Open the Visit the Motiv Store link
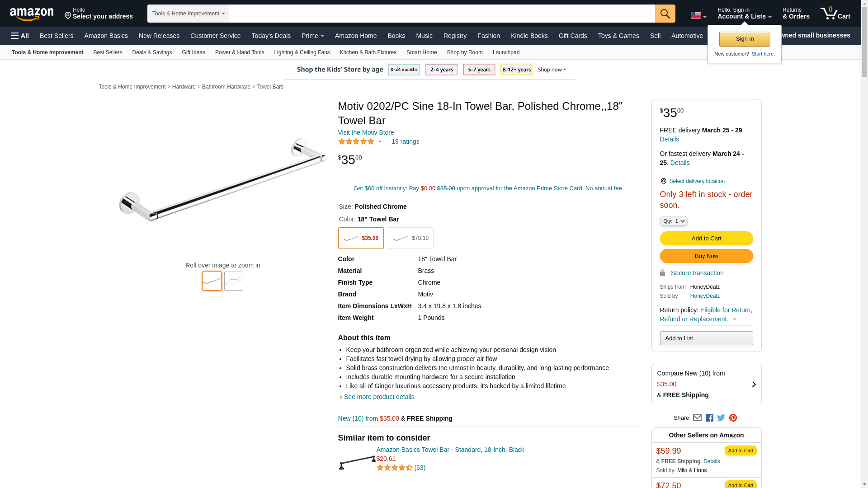Screen dimensions: 868x488 pos(366,132)
